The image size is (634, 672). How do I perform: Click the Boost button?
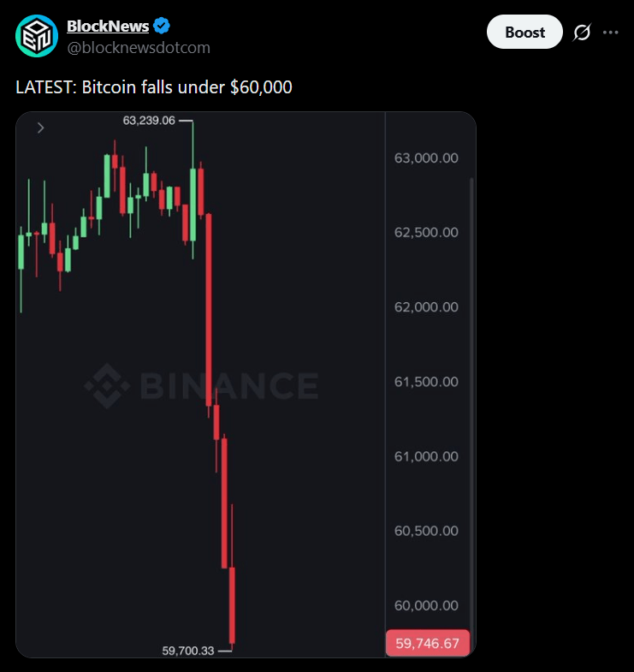pos(524,32)
